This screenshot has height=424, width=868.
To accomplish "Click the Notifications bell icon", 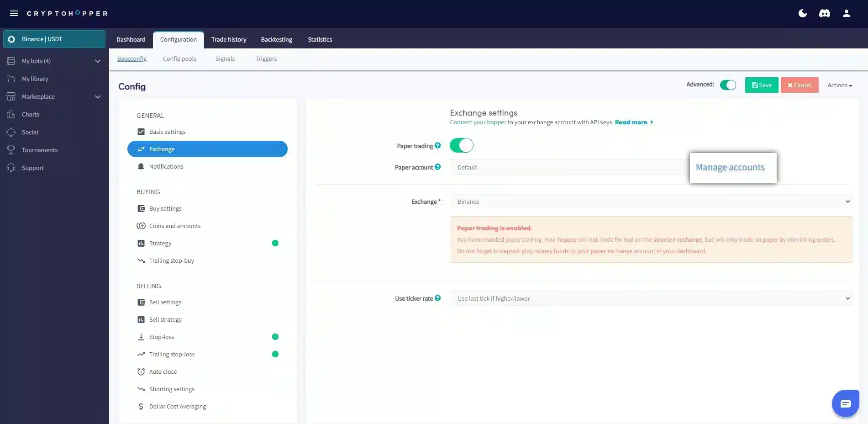I will (141, 166).
